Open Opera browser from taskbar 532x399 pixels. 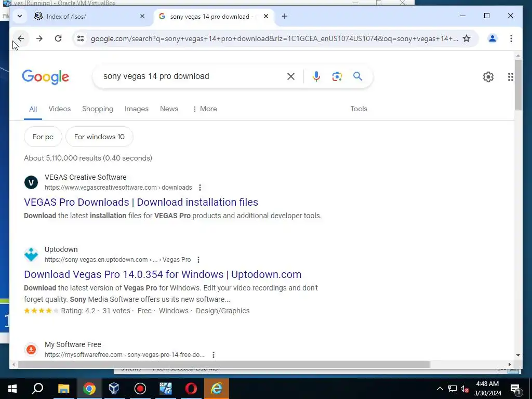[191, 389]
